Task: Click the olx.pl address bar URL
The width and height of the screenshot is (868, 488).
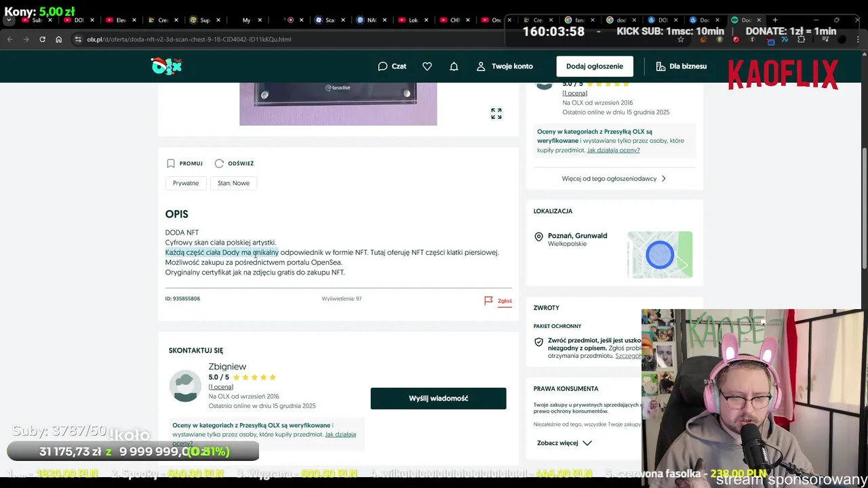Action: click(x=189, y=39)
